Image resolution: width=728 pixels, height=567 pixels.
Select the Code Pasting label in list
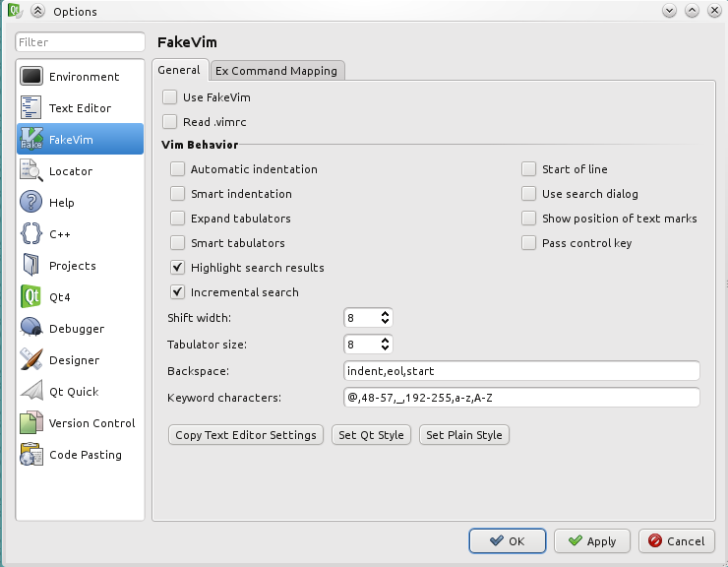click(x=86, y=455)
